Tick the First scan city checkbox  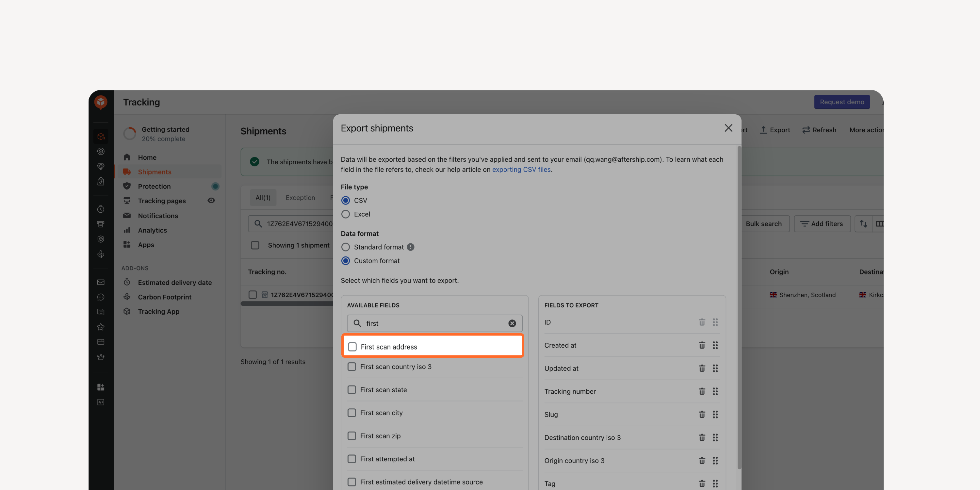coord(351,413)
